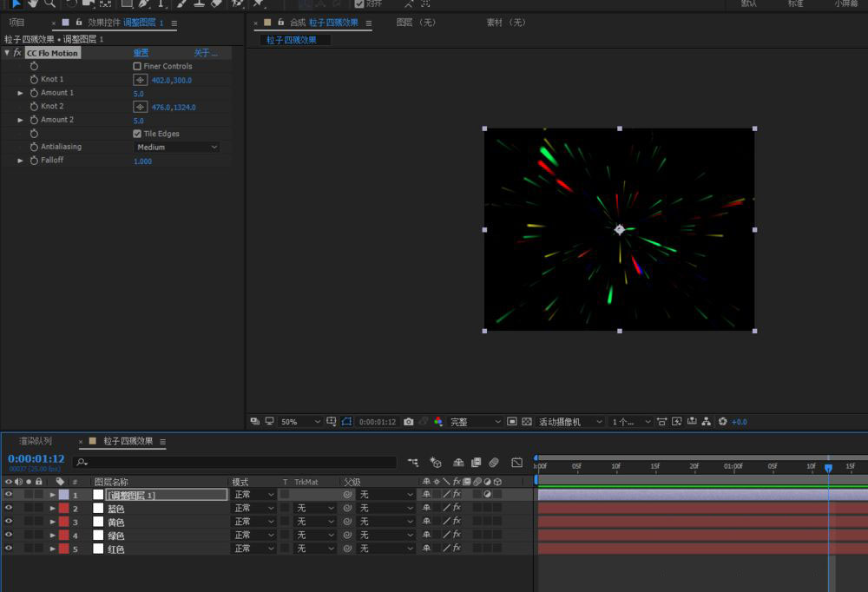The height and width of the screenshot is (592, 868).
Task: Open the 50% magnification dropdown
Action: click(x=299, y=422)
